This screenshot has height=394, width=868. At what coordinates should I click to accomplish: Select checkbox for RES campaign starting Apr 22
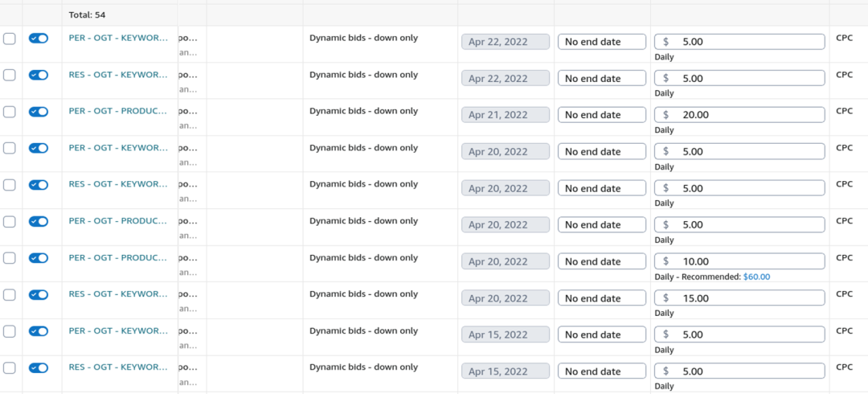click(10, 75)
